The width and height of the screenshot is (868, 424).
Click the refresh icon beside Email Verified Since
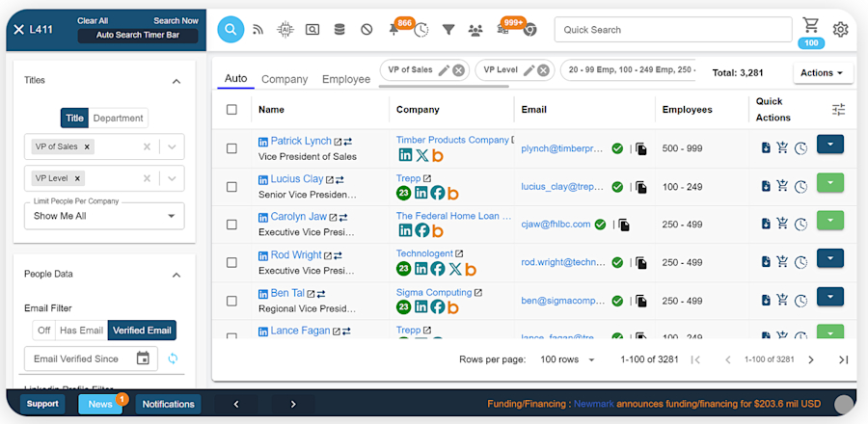click(x=173, y=358)
